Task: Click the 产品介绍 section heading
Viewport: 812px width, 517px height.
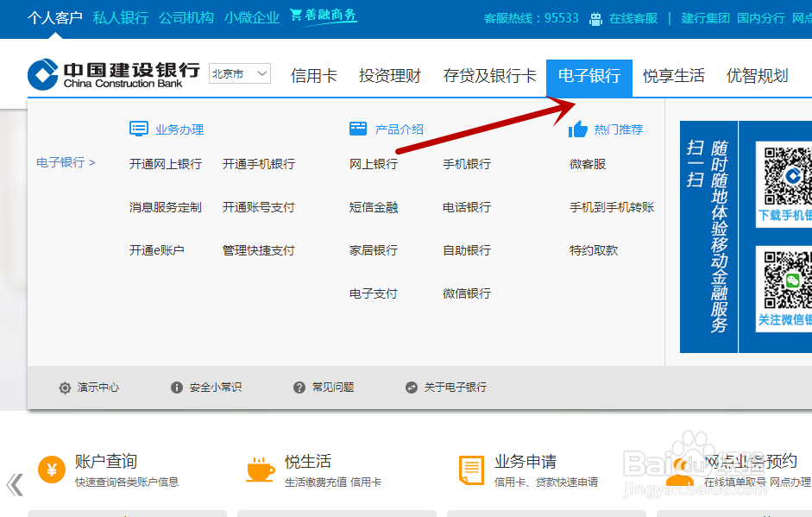Action: (400, 129)
